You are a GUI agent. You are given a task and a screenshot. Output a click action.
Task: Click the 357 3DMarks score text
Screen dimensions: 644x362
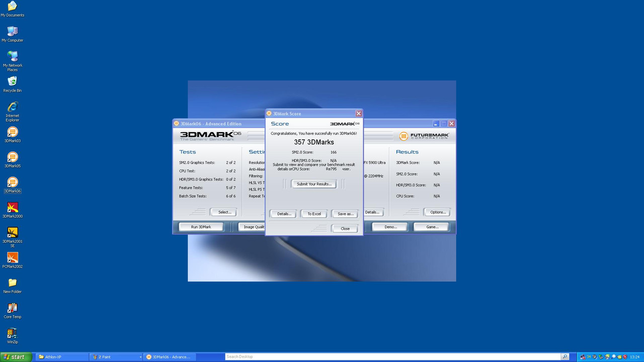314,142
